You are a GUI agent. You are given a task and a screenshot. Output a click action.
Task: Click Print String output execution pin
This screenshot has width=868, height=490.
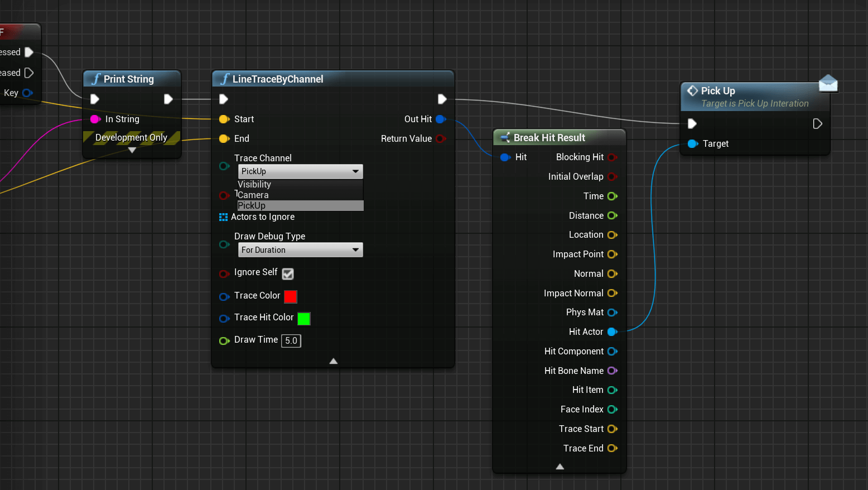(168, 99)
